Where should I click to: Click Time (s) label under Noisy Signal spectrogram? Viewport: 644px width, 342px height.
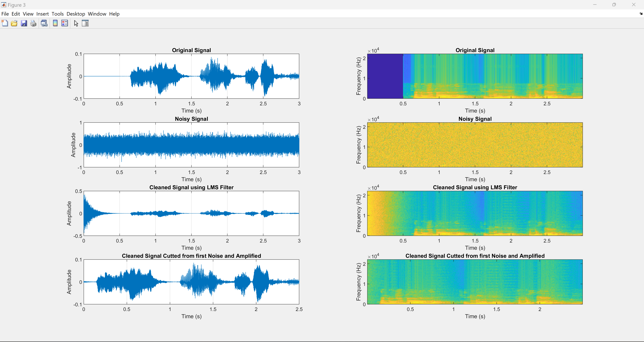475,179
